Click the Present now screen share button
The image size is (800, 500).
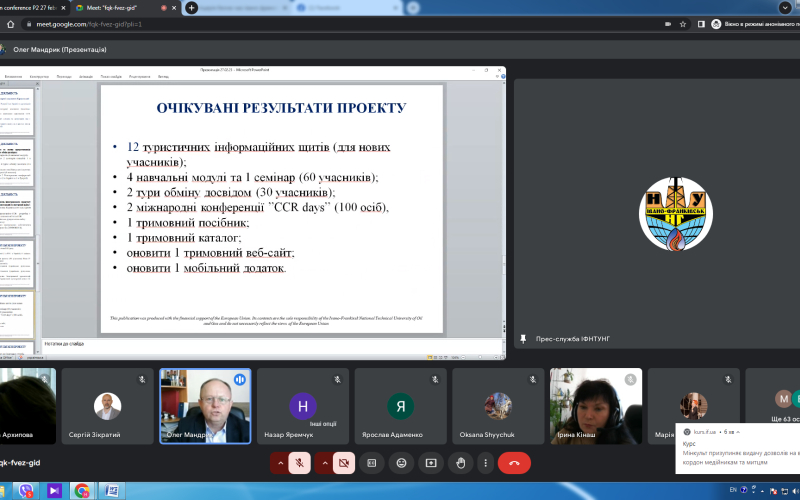pos(431,463)
